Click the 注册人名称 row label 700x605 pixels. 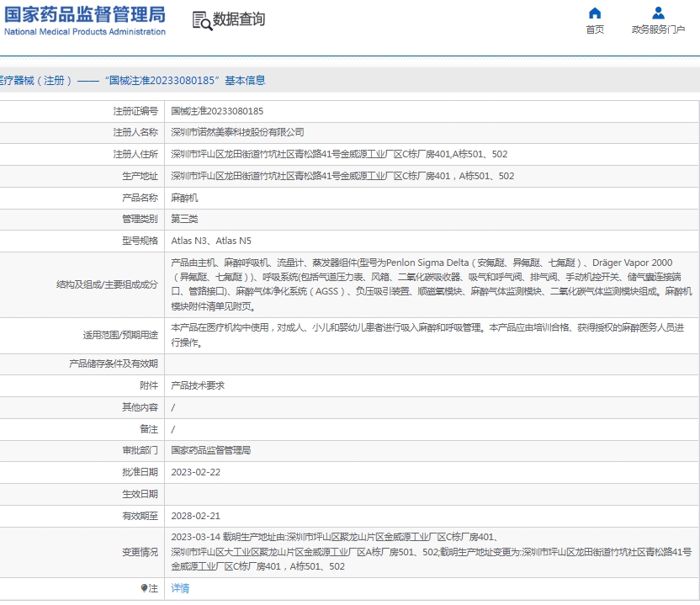tap(135, 133)
